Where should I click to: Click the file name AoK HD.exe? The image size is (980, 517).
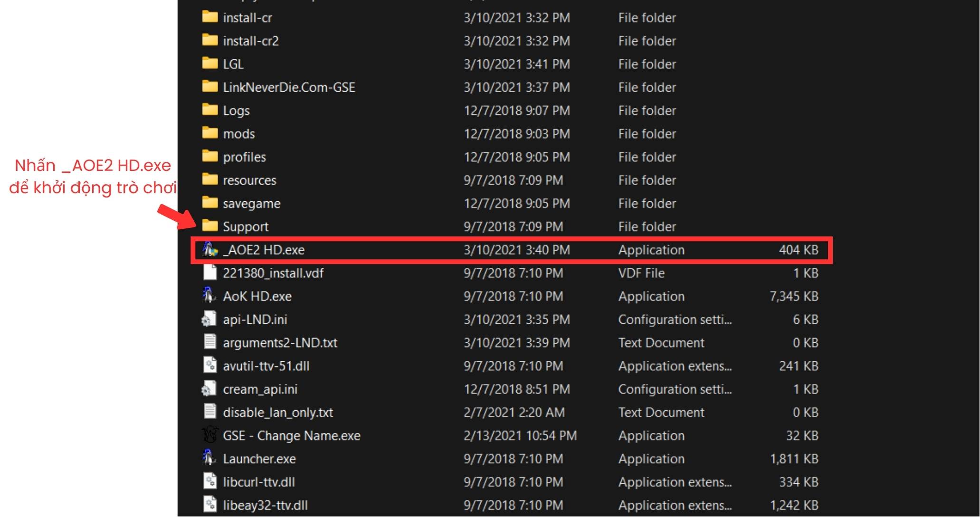tap(257, 296)
